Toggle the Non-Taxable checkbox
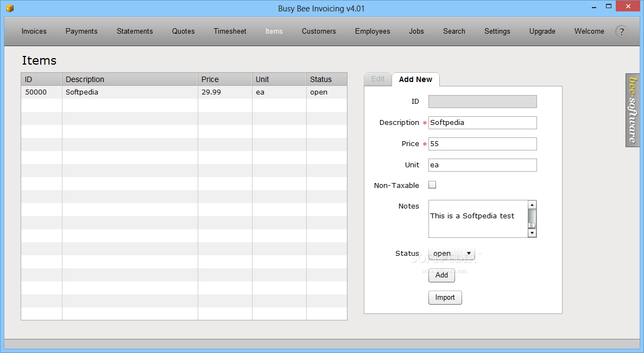 pyautogui.click(x=432, y=185)
